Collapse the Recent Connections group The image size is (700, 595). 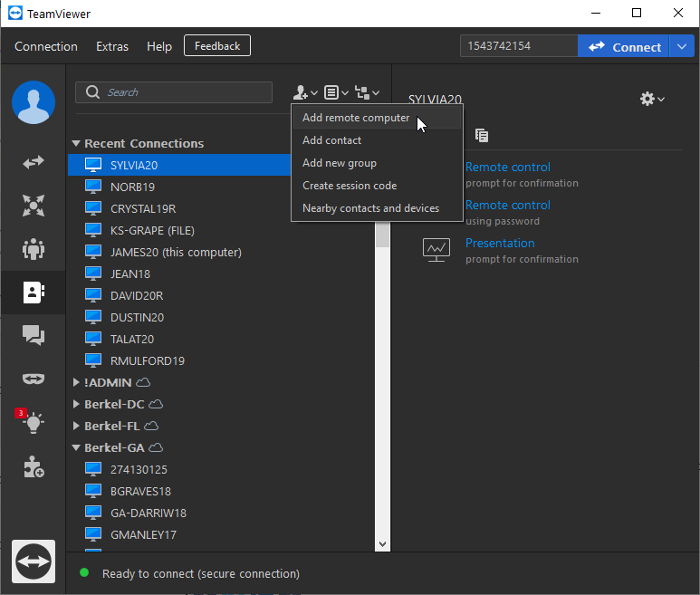click(76, 143)
